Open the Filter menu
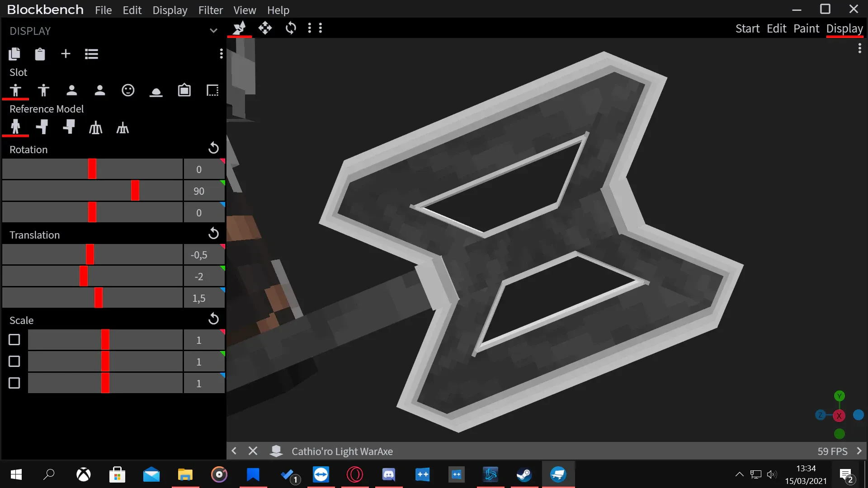The height and width of the screenshot is (488, 868). click(210, 10)
